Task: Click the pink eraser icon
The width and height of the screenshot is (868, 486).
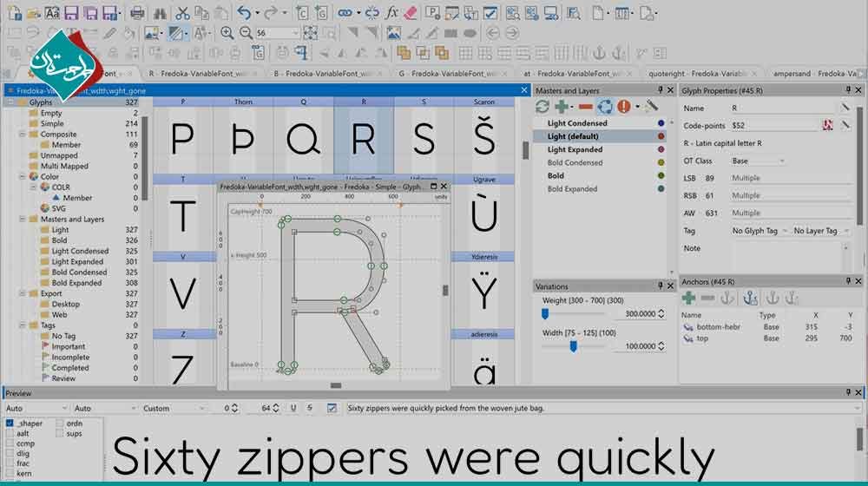Action: pyautogui.click(x=411, y=13)
